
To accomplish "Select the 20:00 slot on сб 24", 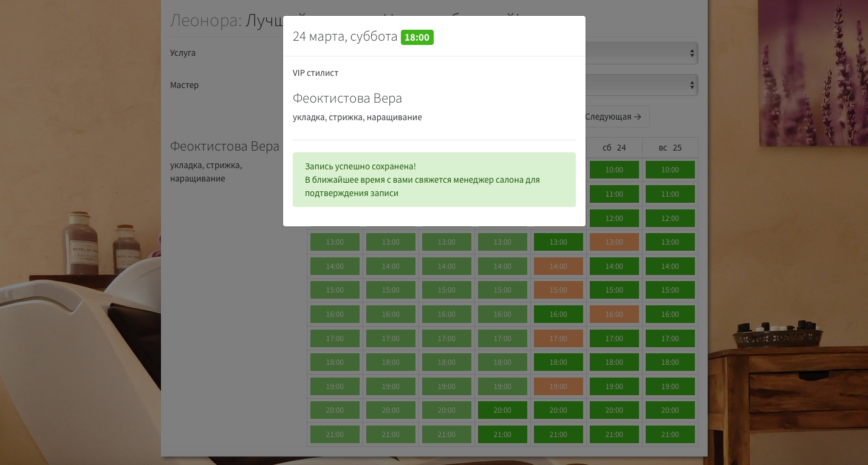I will click(614, 410).
